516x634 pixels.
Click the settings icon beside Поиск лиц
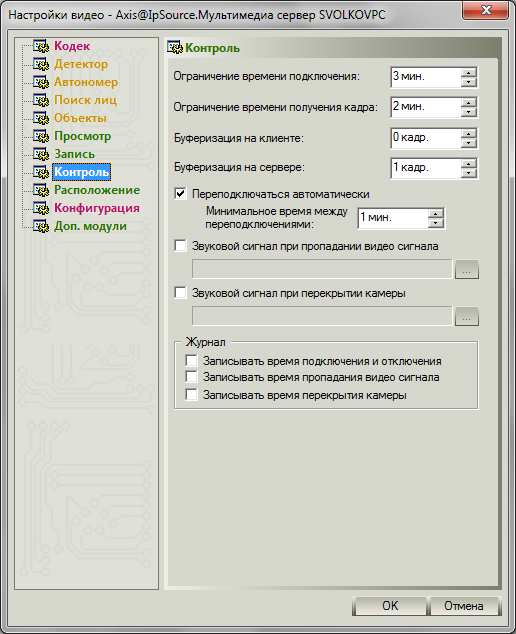click(x=41, y=100)
